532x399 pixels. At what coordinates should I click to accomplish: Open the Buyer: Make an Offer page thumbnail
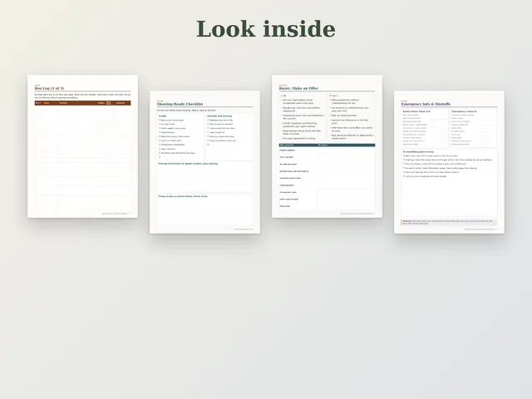[327, 146]
